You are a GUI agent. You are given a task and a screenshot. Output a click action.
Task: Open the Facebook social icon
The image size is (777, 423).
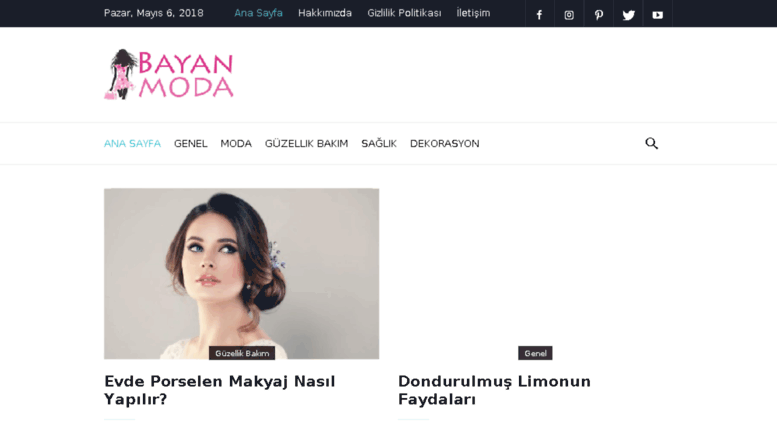pyautogui.click(x=539, y=15)
